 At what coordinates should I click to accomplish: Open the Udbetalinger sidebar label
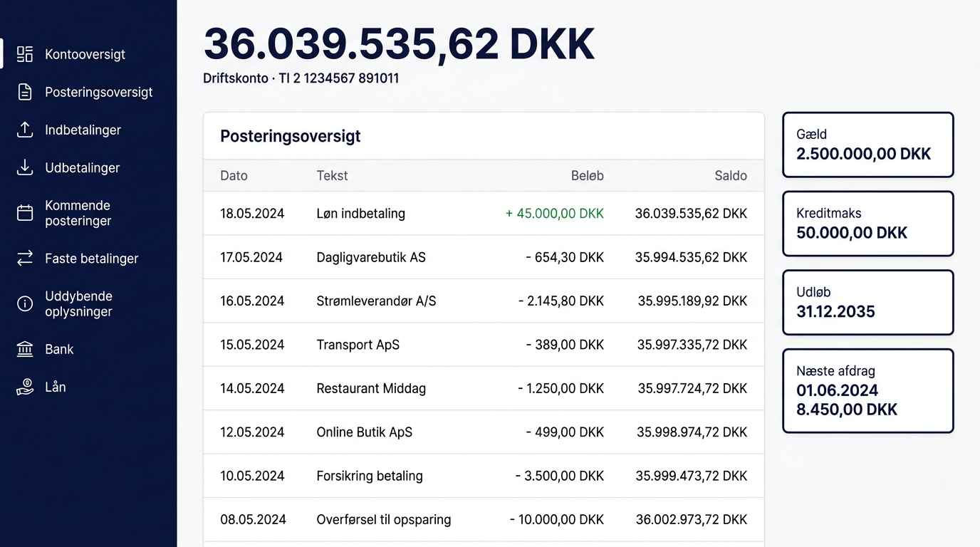click(82, 167)
